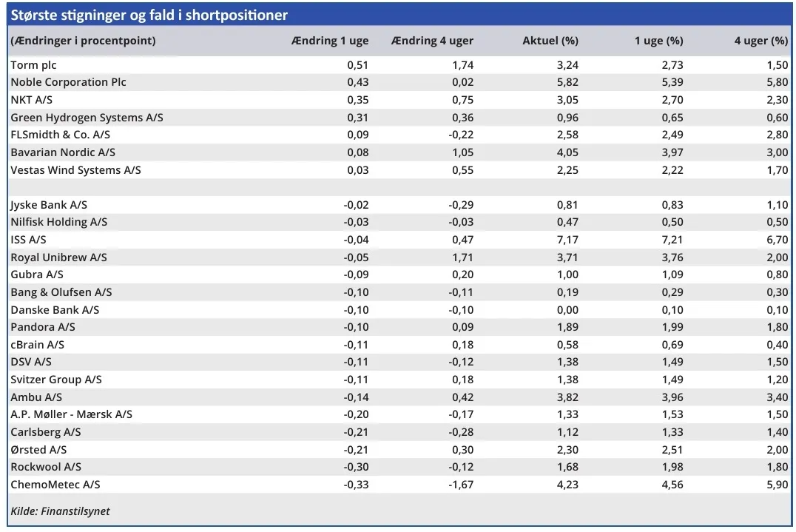Click the "(Ændringer i procentpoint)" header label
The height and width of the screenshot is (532, 796).
[x=83, y=41]
